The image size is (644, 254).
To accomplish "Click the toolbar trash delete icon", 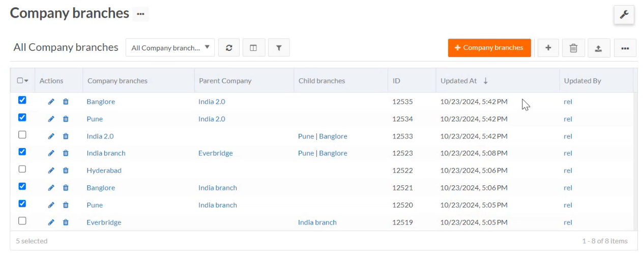I will pyautogui.click(x=573, y=48).
